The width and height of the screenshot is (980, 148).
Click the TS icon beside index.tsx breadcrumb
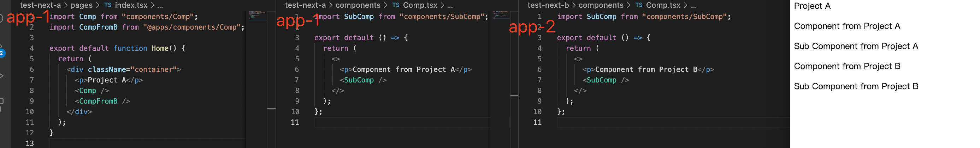coord(108,5)
